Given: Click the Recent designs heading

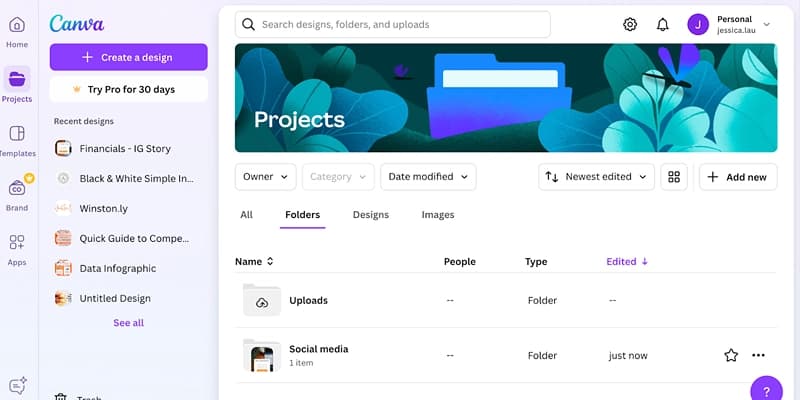Looking at the screenshot, I should tap(84, 121).
